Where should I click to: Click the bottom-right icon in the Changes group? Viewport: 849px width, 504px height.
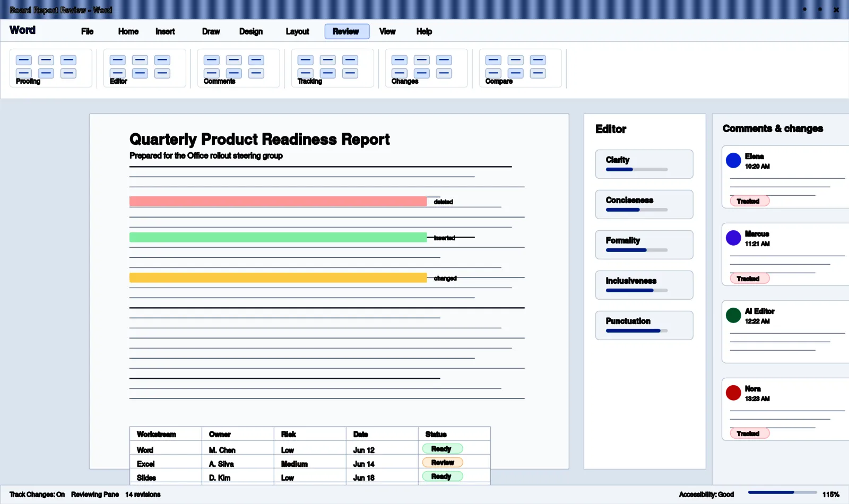click(x=444, y=73)
